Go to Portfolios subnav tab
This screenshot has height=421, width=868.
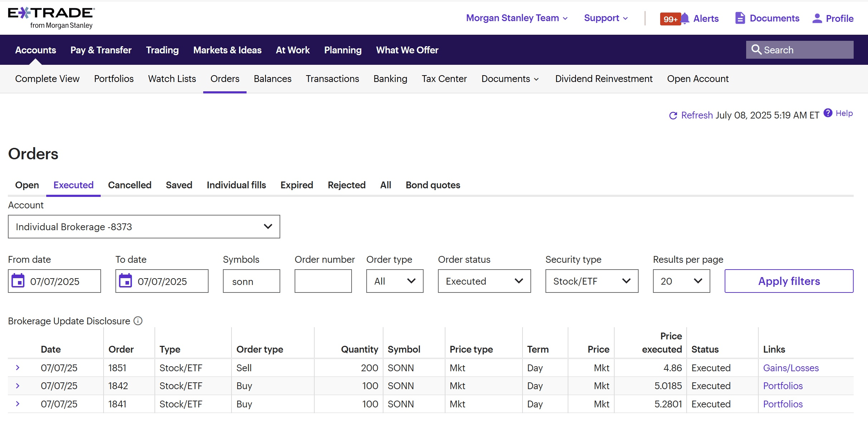click(114, 79)
